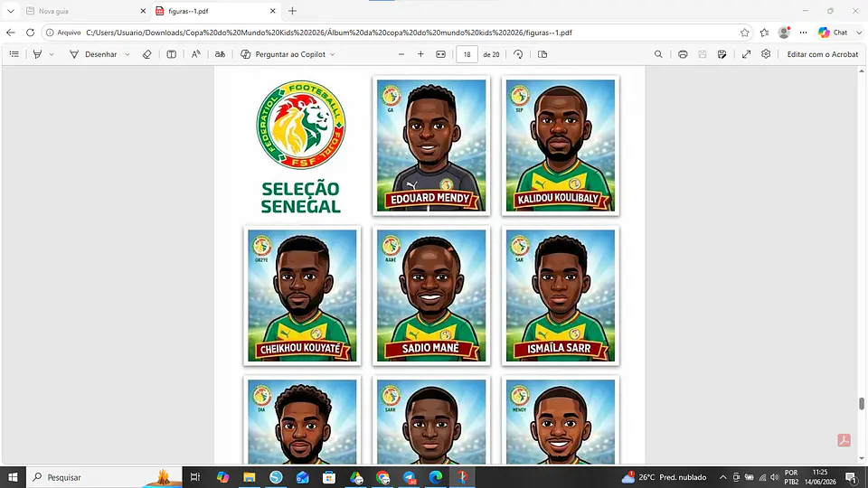Click Perguntar ao Copilot button

283,54
